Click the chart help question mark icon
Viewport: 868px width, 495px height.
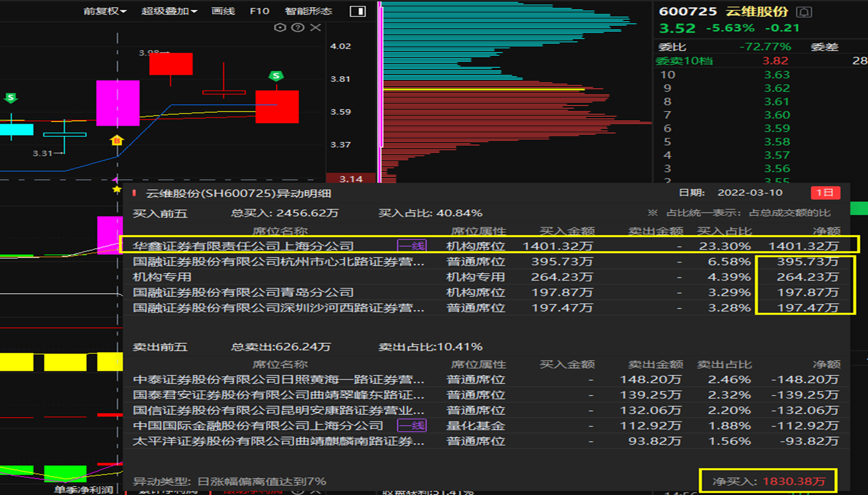pos(297,27)
